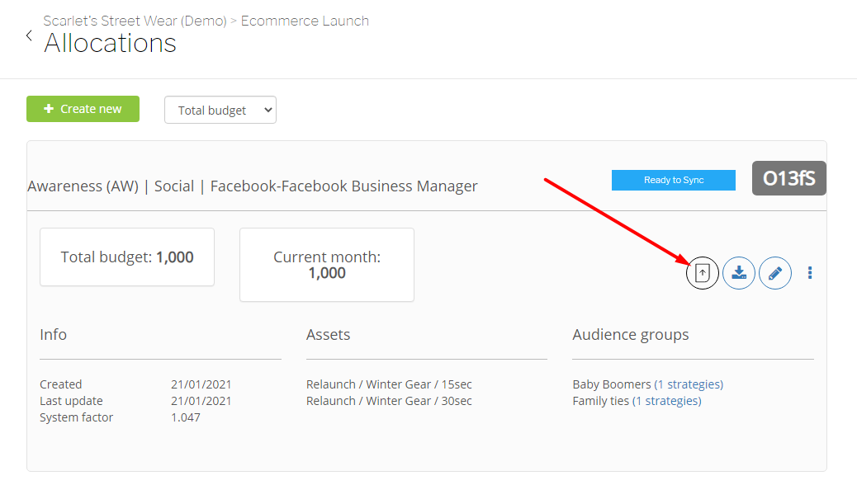857x504 pixels.
Task: Open Family ties 1 strategies link
Action: pos(666,401)
